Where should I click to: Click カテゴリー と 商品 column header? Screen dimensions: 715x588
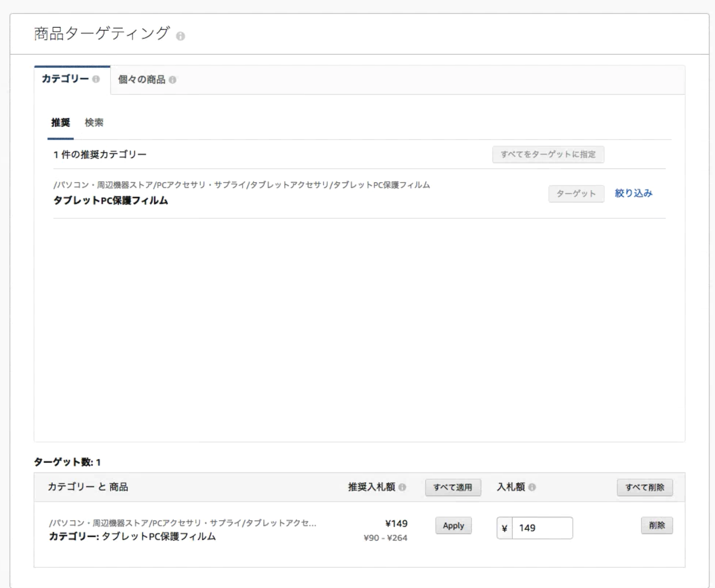[88, 487]
